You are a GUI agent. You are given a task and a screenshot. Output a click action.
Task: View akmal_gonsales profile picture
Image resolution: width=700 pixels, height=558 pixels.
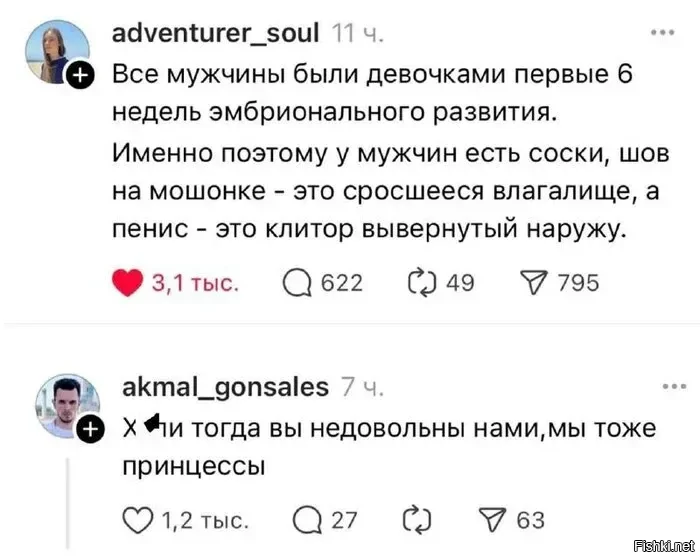pos(64,406)
